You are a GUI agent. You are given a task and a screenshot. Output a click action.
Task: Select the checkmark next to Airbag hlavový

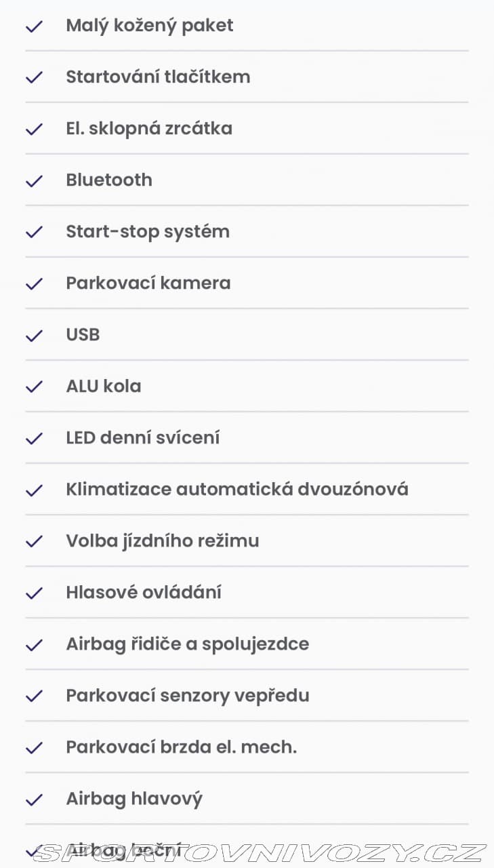pyautogui.click(x=34, y=799)
